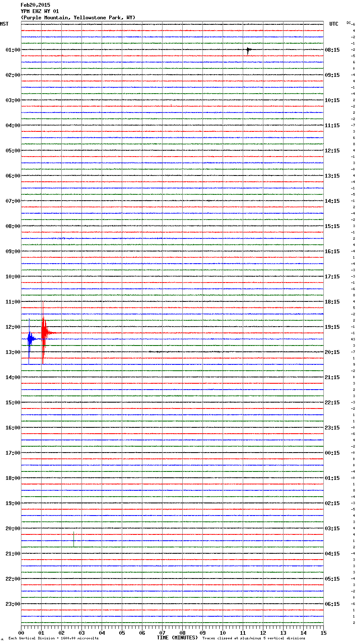This screenshot has height=644, width=357.
Task: Select the 21:00 MST time label
Action: [13, 554]
